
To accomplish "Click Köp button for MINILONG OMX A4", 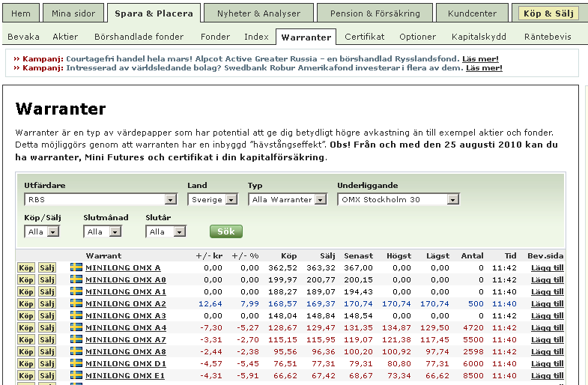I will 26,327.
